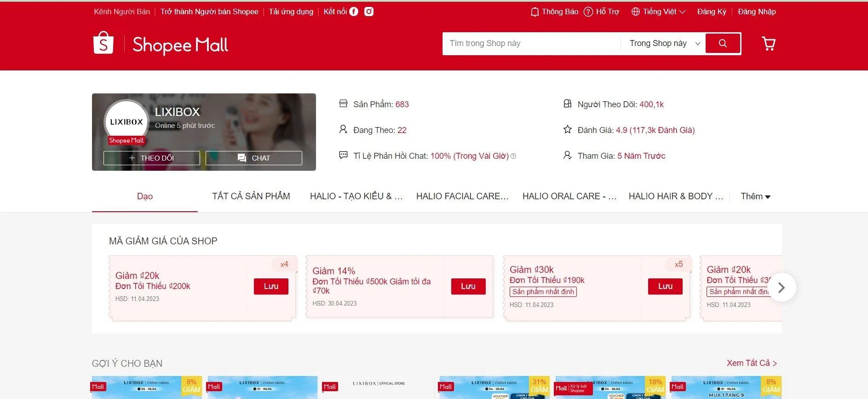Open Xem Tất Cả recommendations link
868x399 pixels.
[752, 363]
